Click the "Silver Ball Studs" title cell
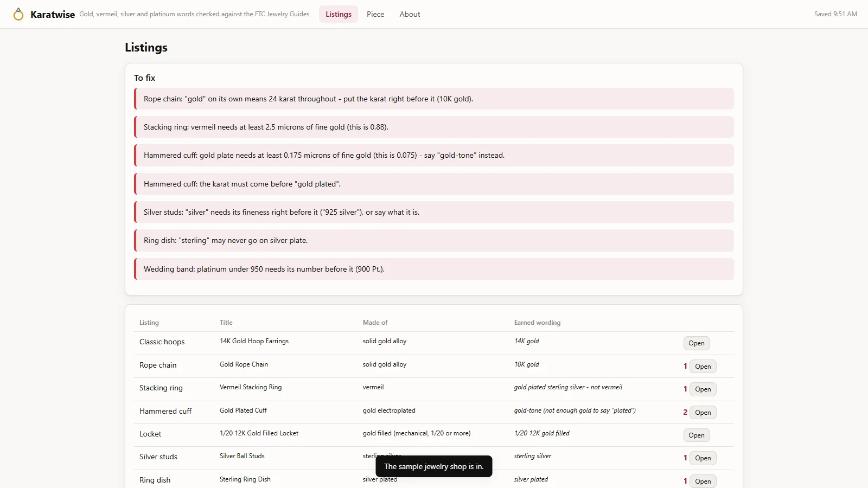 tap(242, 456)
